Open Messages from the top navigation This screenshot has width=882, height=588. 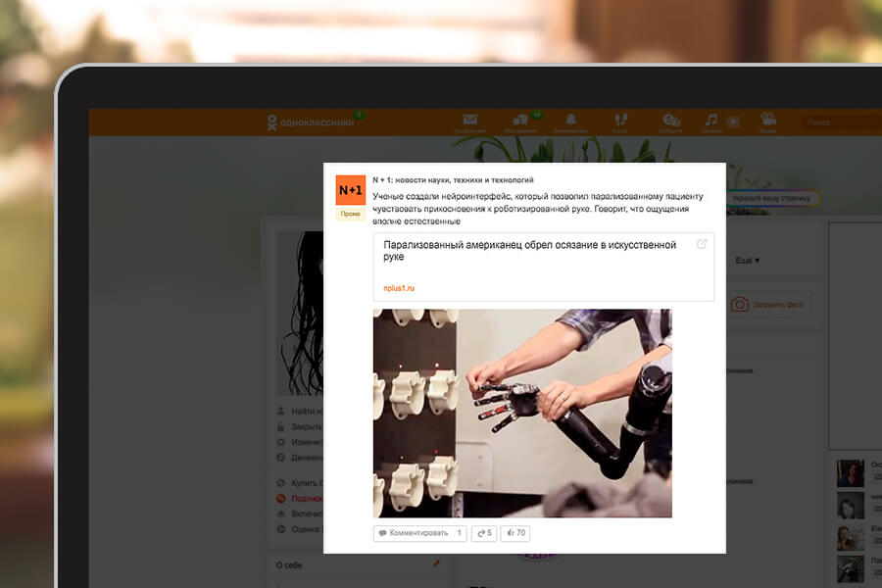[x=470, y=120]
